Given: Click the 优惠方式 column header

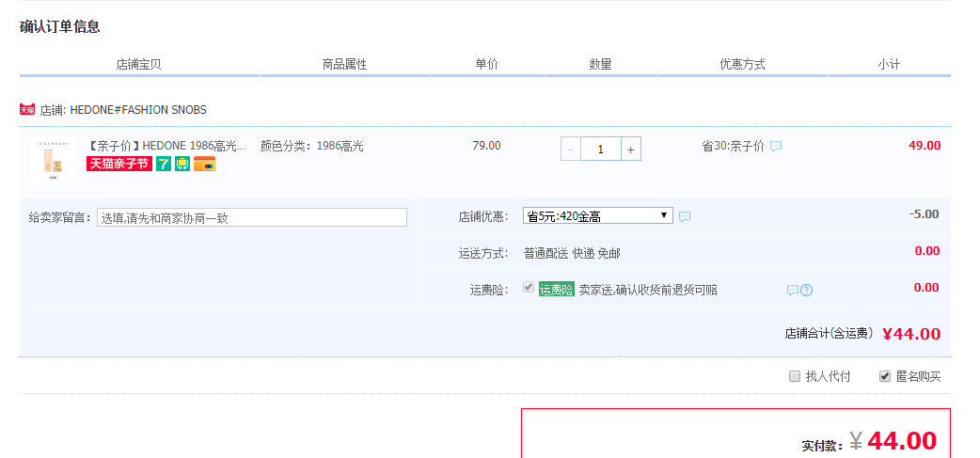Looking at the screenshot, I should (742, 64).
